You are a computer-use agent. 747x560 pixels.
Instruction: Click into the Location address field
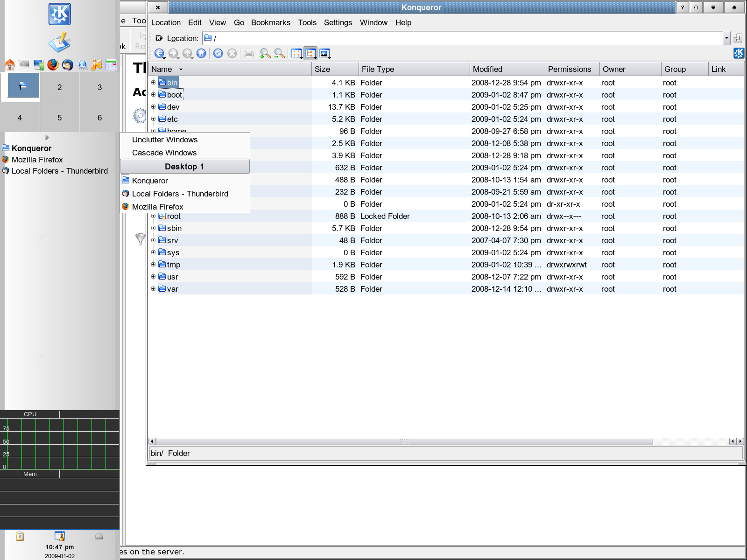click(x=463, y=38)
